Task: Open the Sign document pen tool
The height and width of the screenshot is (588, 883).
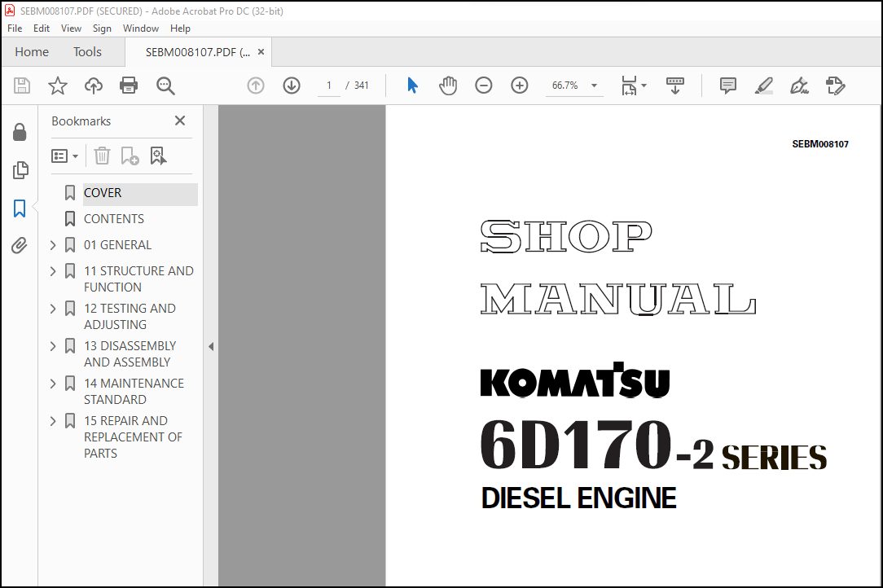Action: 800,86
